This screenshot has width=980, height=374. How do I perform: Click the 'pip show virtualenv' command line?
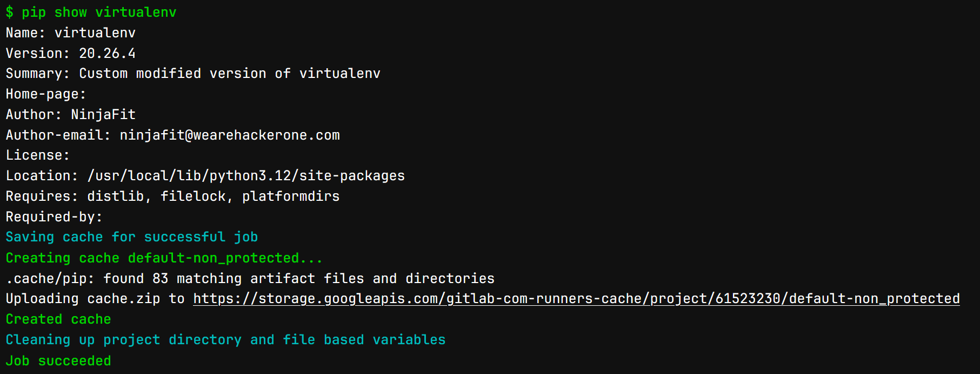pos(91,12)
